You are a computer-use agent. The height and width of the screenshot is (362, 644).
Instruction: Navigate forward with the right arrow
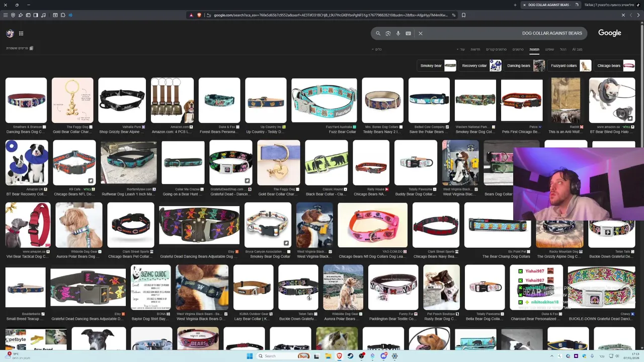point(638,15)
